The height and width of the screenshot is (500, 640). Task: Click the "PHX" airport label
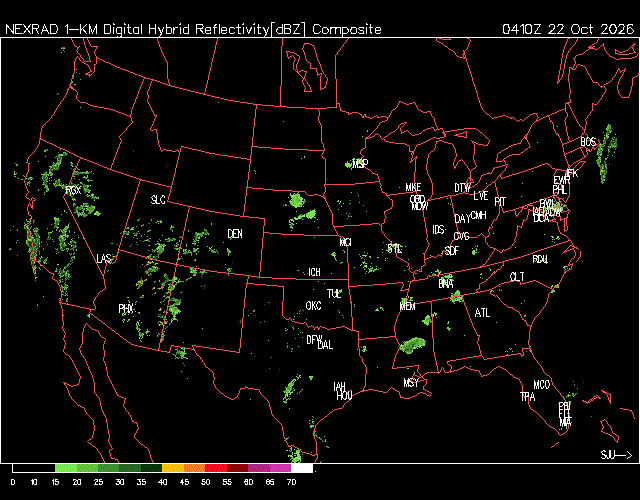click(x=126, y=309)
